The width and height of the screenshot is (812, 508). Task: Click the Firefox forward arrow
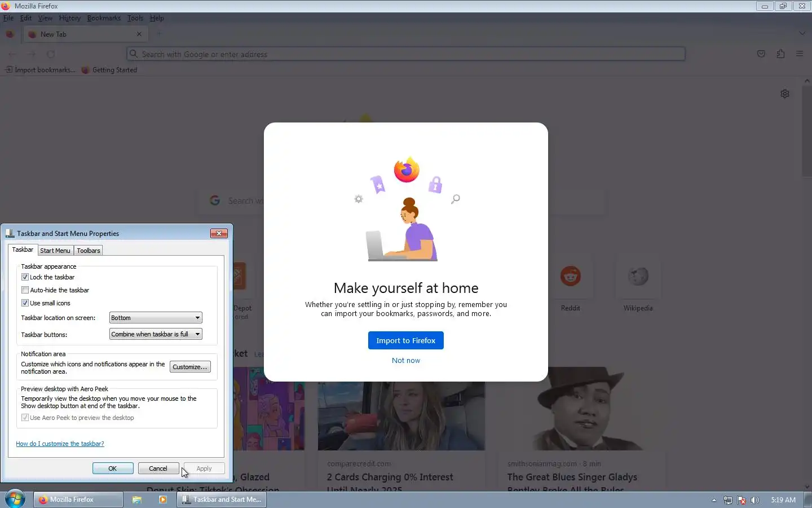point(32,54)
